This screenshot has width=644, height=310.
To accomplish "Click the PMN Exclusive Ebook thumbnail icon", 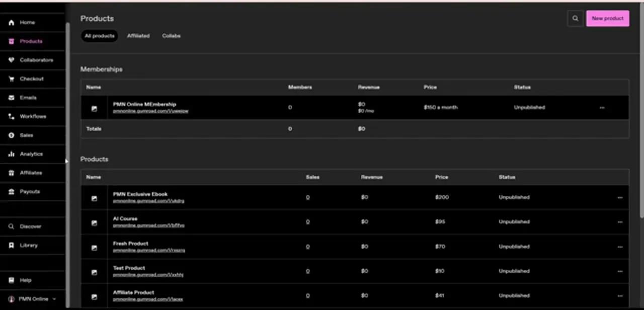I will click(x=94, y=198).
